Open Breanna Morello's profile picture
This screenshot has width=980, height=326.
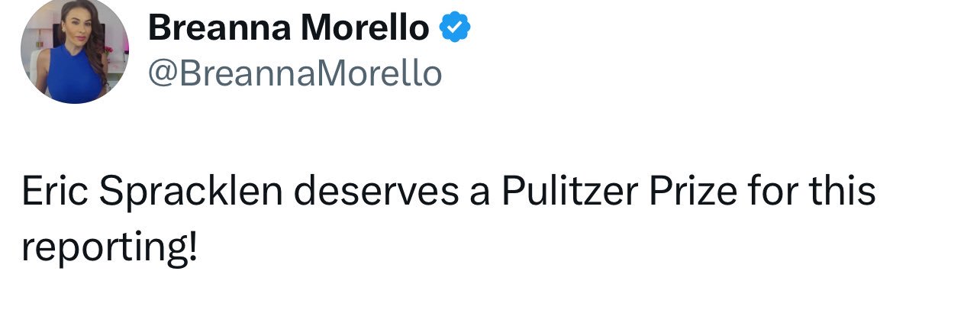[x=74, y=50]
